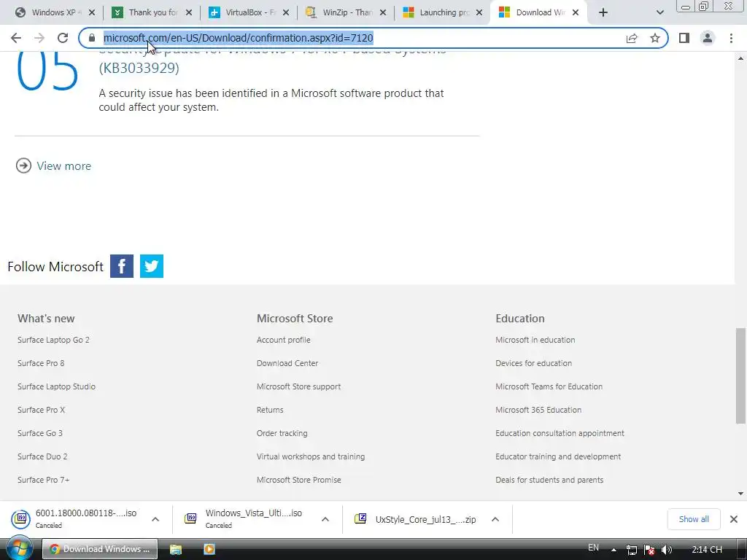747x560 pixels.
Task: Open Microsoft 365 Education link
Action: tap(538, 410)
